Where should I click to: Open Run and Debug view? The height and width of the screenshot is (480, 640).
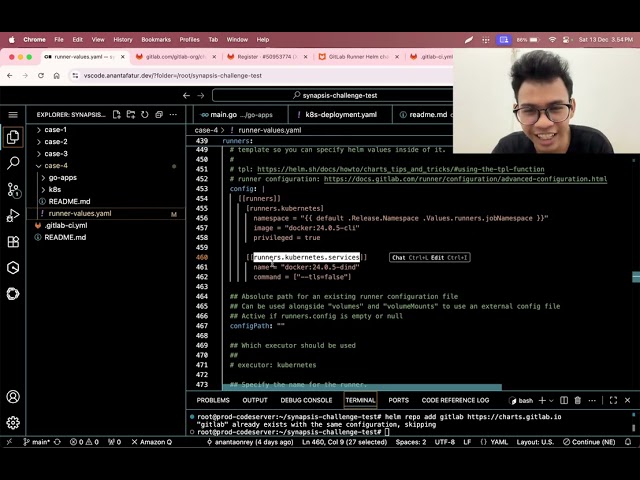[13, 216]
